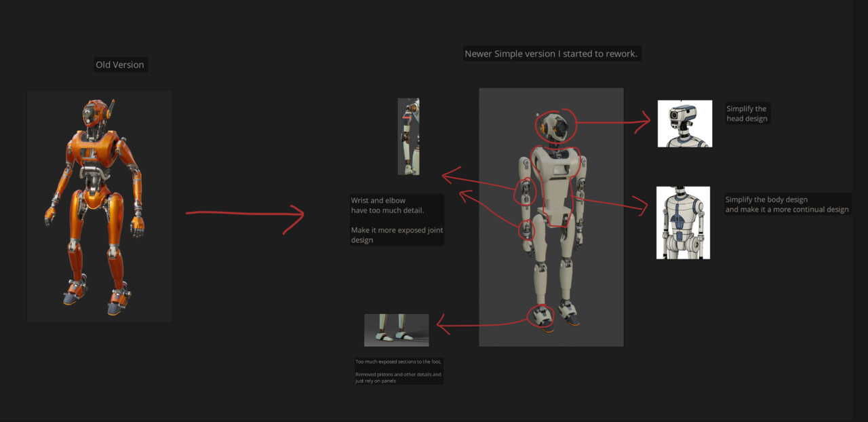Select the 'Simplify the head design' note

747,113
